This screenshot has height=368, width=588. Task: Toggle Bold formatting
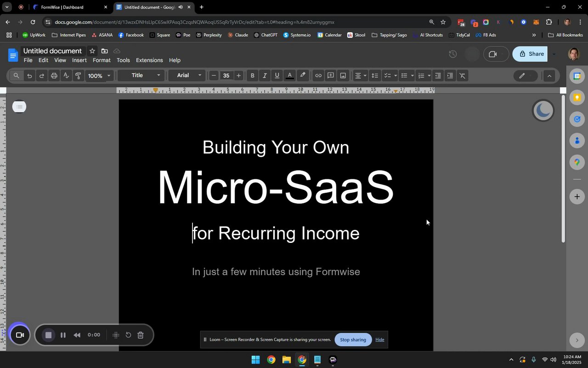pyautogui.click(x=252, y=76)
